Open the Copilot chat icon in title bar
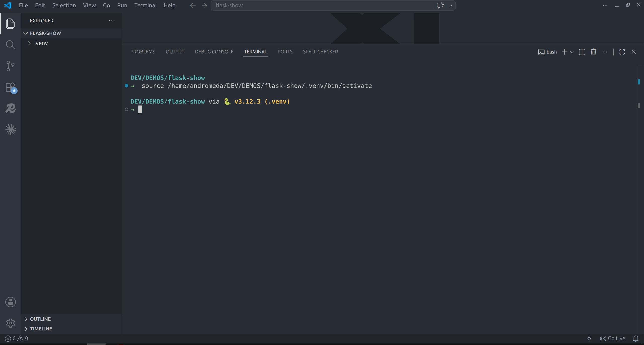 (440, 5)
